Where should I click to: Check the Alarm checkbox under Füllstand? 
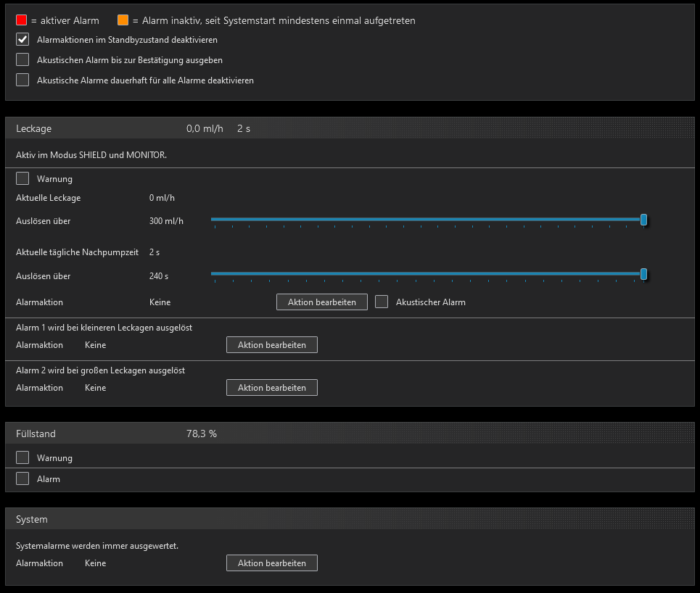[x=22, y=478]
